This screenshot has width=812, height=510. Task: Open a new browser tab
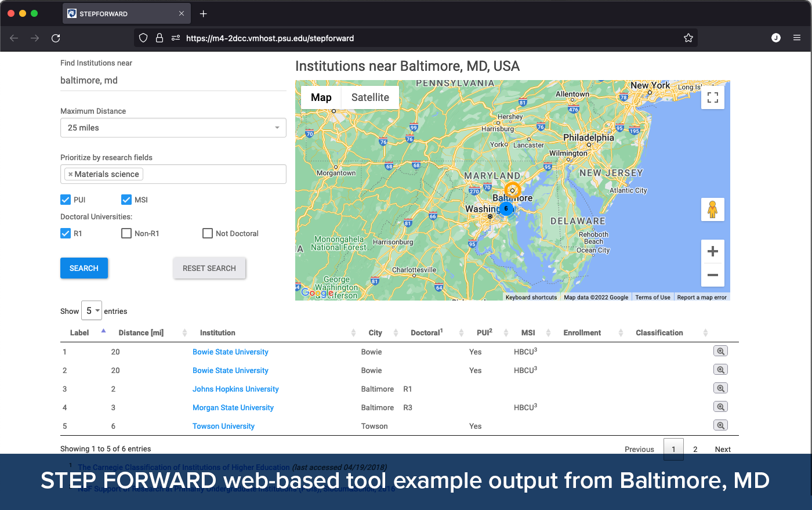[x=203, y=14]
